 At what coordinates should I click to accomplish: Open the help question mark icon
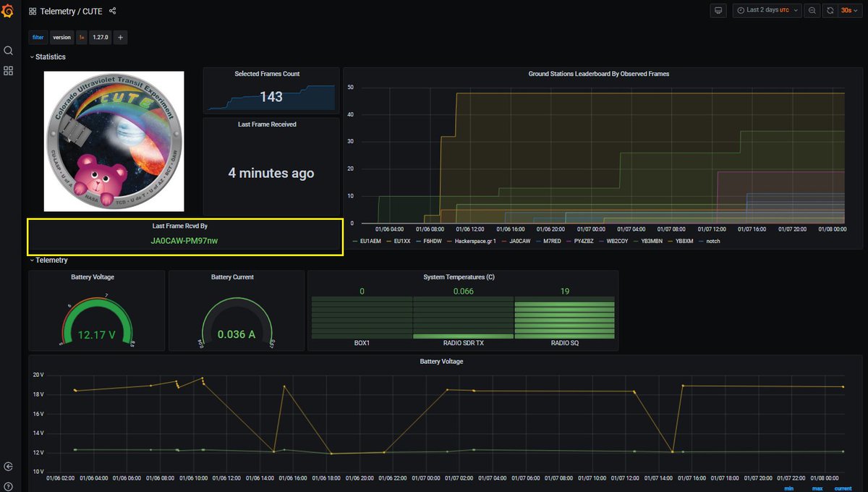pyautogui.click(x=9, y=486)
